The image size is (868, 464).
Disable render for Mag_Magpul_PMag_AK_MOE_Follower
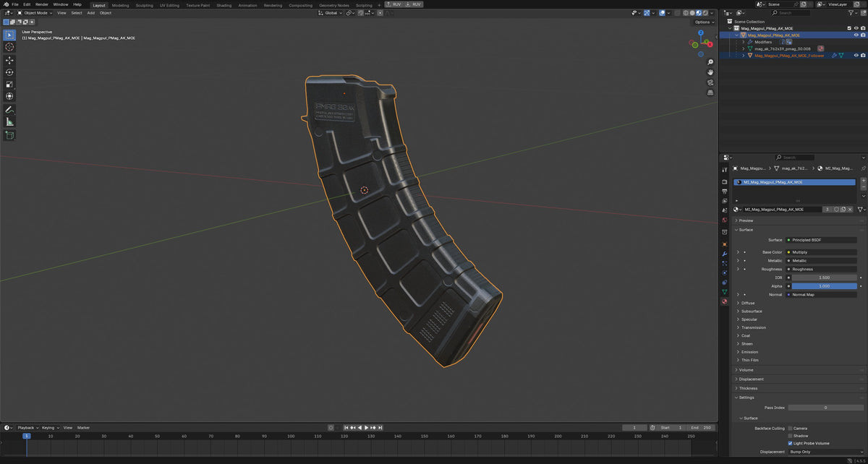tap(863, 55)
